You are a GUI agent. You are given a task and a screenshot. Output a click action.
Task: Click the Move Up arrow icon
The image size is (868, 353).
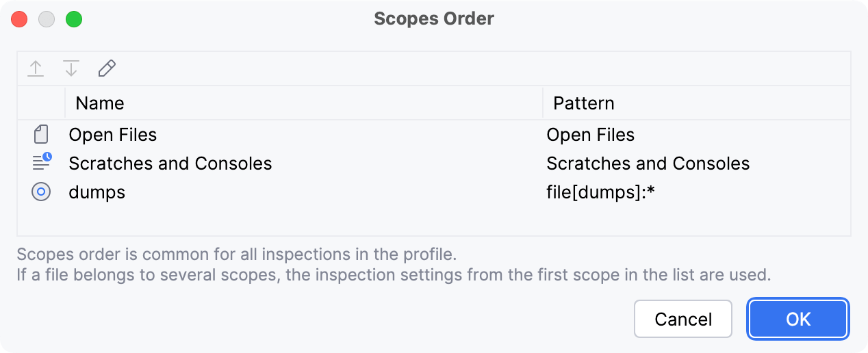click(x=36, y=68)
